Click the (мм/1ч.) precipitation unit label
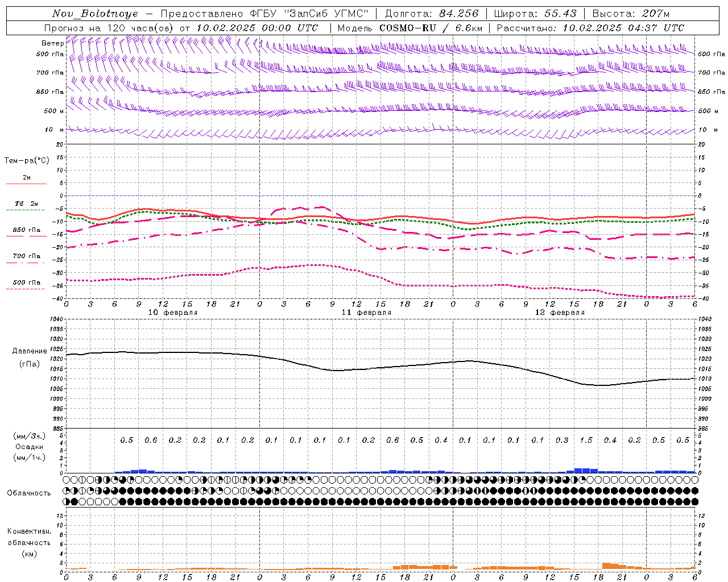The height and width of the screenshot is (582, 728). click(x=30, y=458)
